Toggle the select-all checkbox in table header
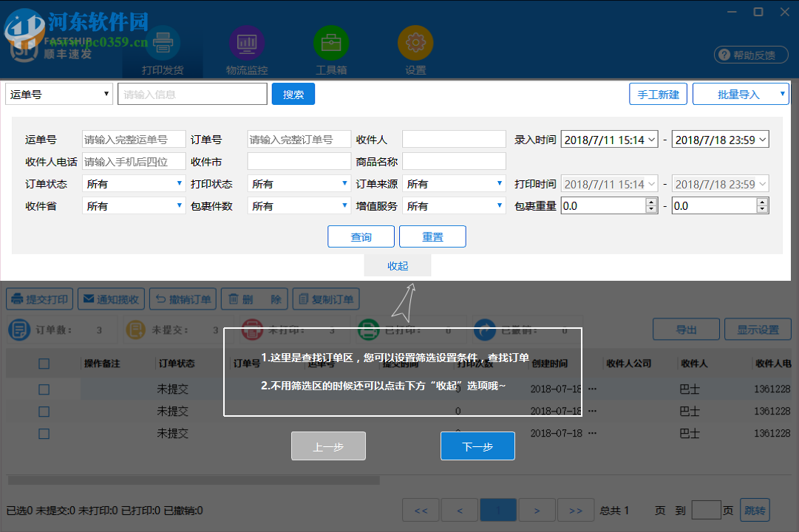 tap(43, 363)
